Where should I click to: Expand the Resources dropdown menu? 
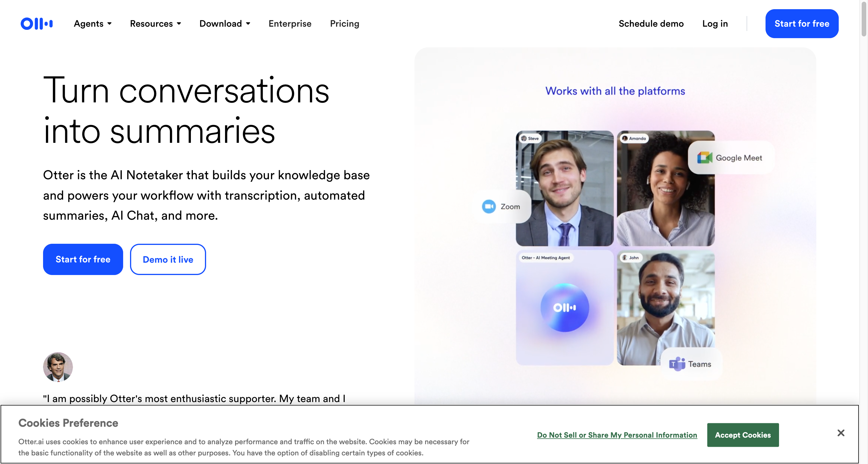pos(155,24)
